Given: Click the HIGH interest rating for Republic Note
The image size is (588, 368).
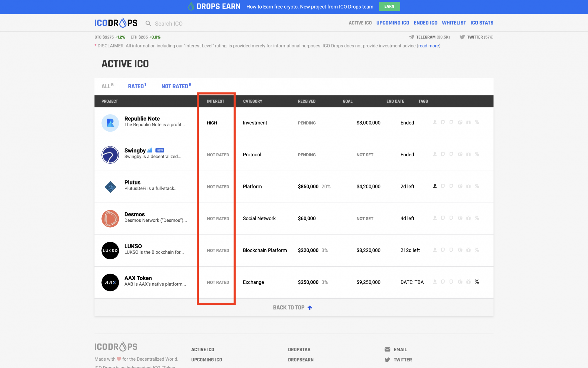Looking at the screenshot, I should point(212,123).
